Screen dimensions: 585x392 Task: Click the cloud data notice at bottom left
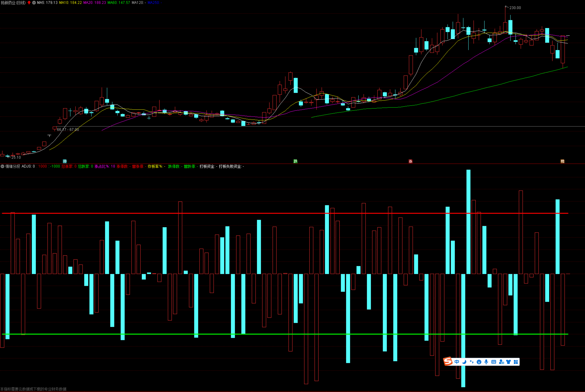tap(33, 389)
